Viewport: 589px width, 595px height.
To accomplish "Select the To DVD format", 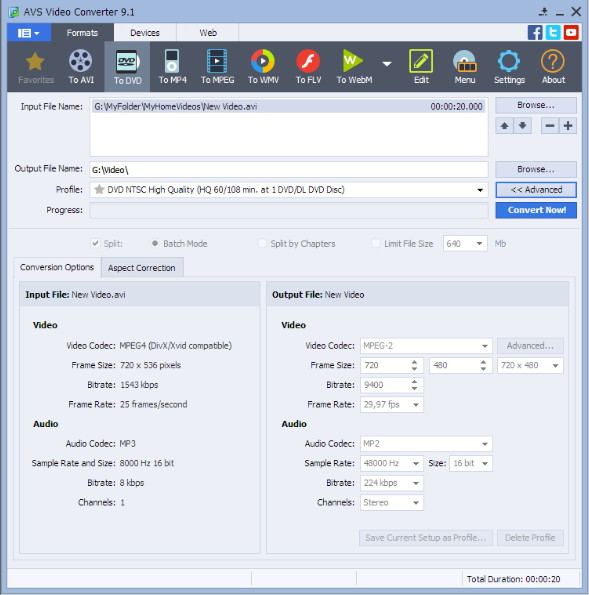I will 127,67.
